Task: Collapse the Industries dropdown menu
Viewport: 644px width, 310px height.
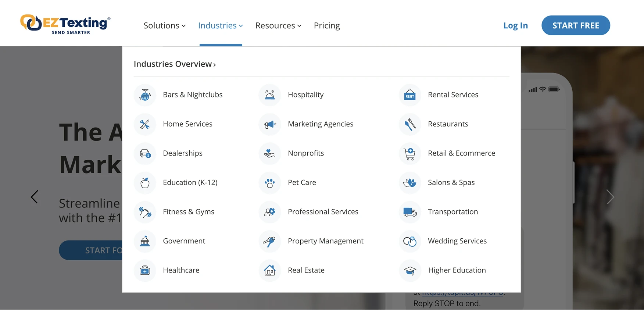Action: tap(221, 25)
